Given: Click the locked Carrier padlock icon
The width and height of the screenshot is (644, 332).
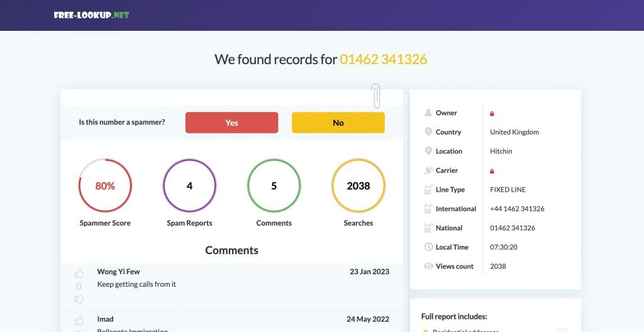Looking at the screenshot, I should point(492,171).
